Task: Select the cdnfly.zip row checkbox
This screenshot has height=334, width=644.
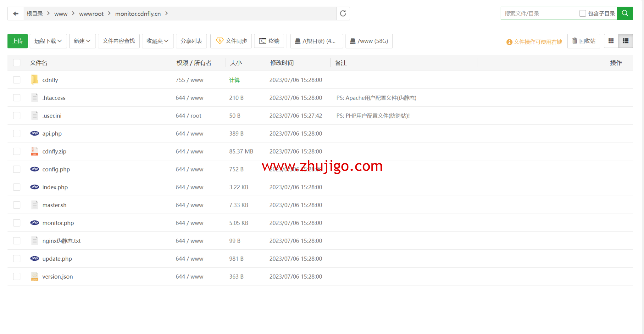Action: [17, 151]
